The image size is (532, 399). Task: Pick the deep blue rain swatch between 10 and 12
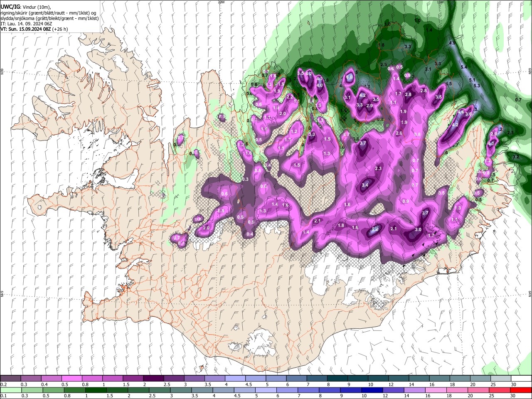coord(372,390)
